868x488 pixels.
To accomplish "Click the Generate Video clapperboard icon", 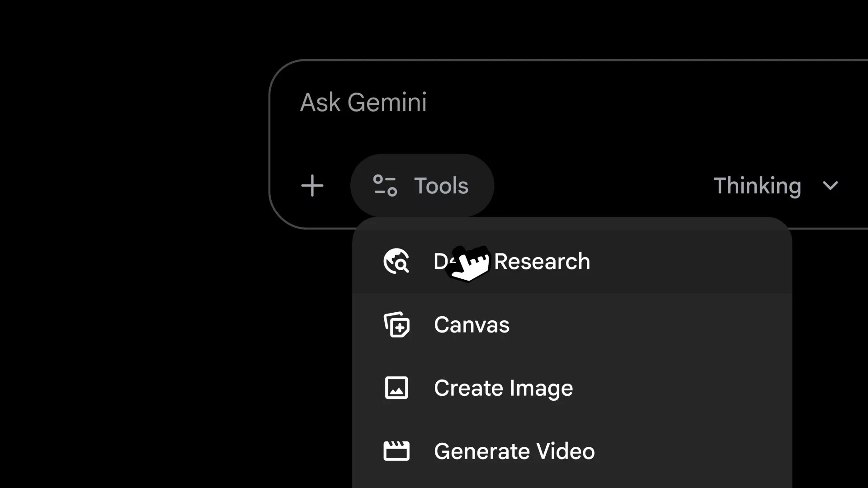I will pyautogui.click(x=396, y=451).
